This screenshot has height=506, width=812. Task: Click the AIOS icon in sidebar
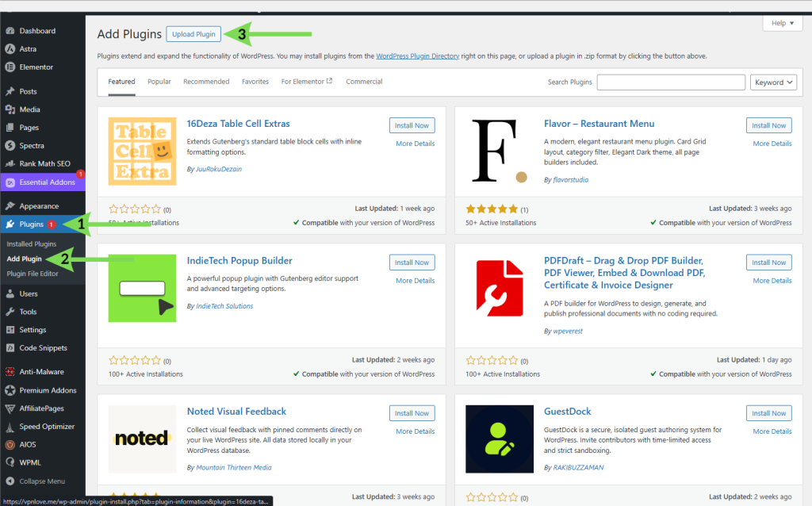pyautogui.click(x=10, y=445)
